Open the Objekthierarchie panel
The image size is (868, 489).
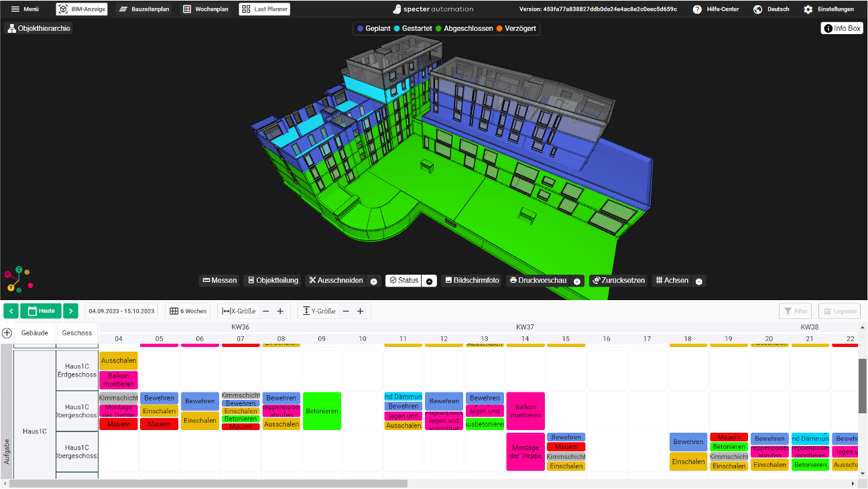38,29
